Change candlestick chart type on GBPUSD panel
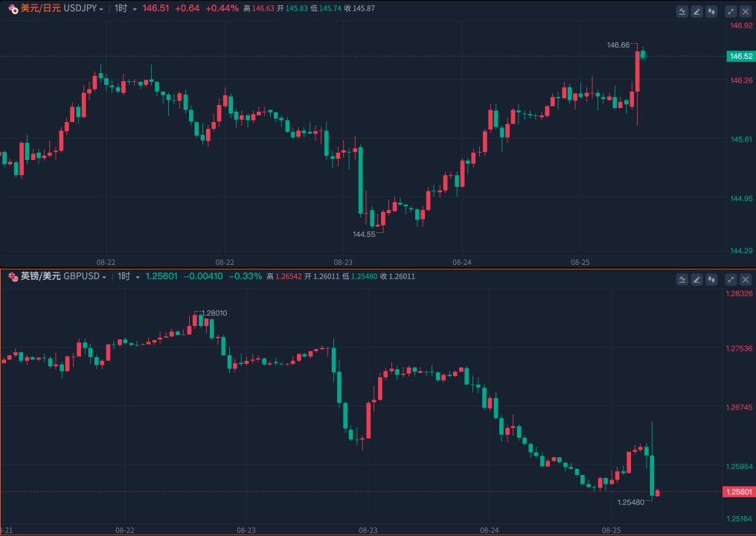This screenshot has width=756, height=536. [711, 279]
